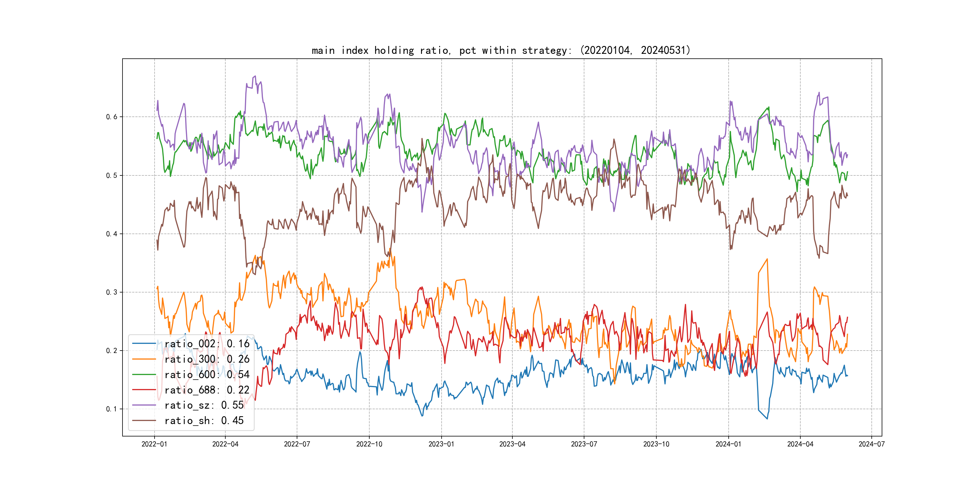The width and height of the screenshot is (980, 490).
Task: Click the 2024-07 x-axis tick label
Action: point(872,444)
